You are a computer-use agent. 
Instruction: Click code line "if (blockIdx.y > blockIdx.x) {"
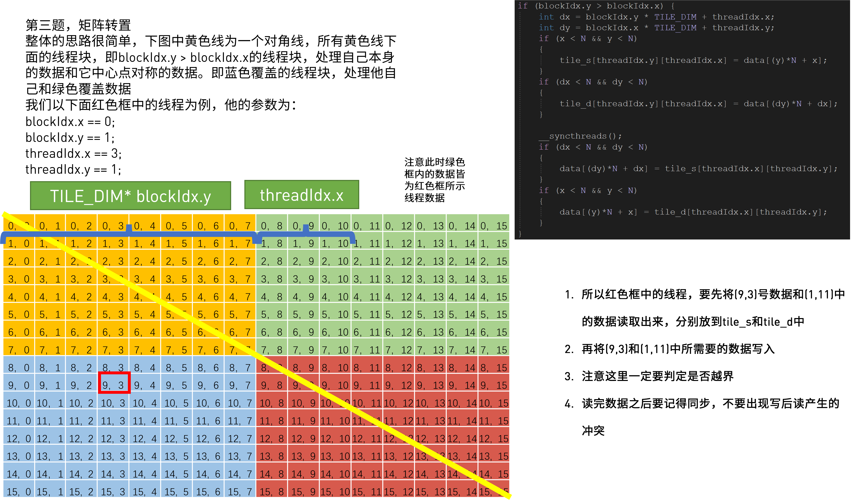click(x=596, y=6)
